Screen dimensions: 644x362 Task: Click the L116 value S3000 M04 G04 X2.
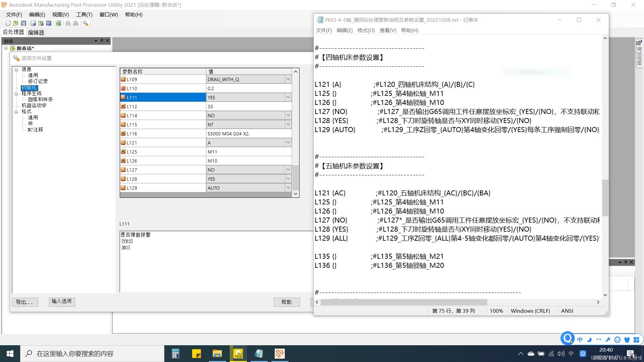click(249, 133)
